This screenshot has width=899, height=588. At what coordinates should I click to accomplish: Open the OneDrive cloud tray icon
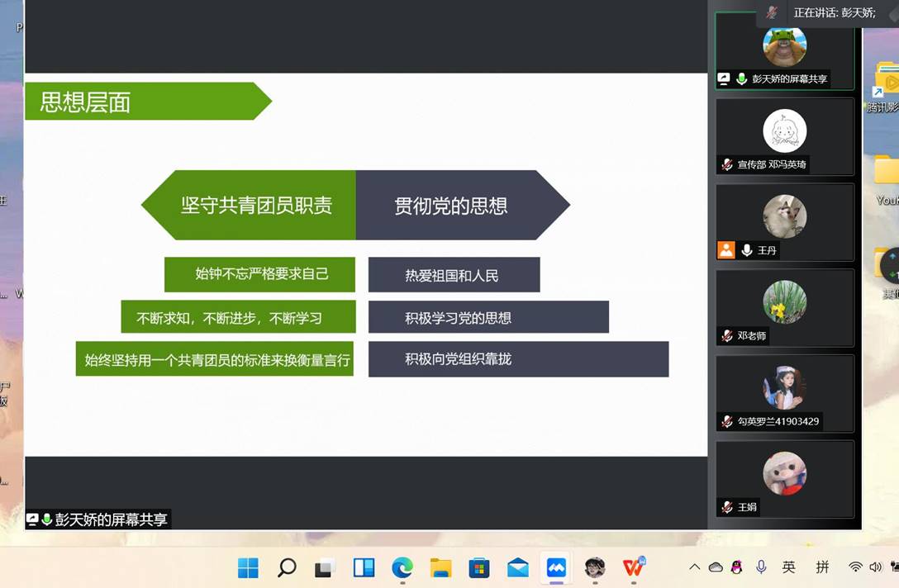click(x=716, y=567)
